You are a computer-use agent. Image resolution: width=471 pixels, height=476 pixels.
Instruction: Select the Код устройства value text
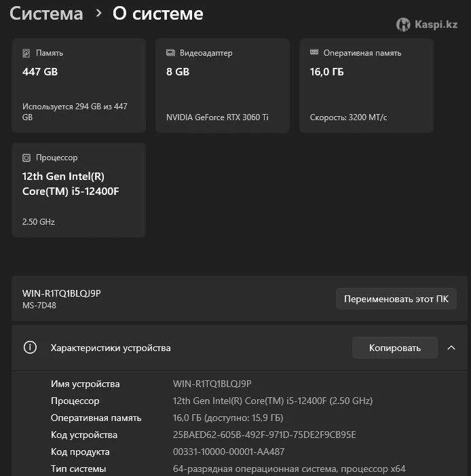tap(264, 435)
